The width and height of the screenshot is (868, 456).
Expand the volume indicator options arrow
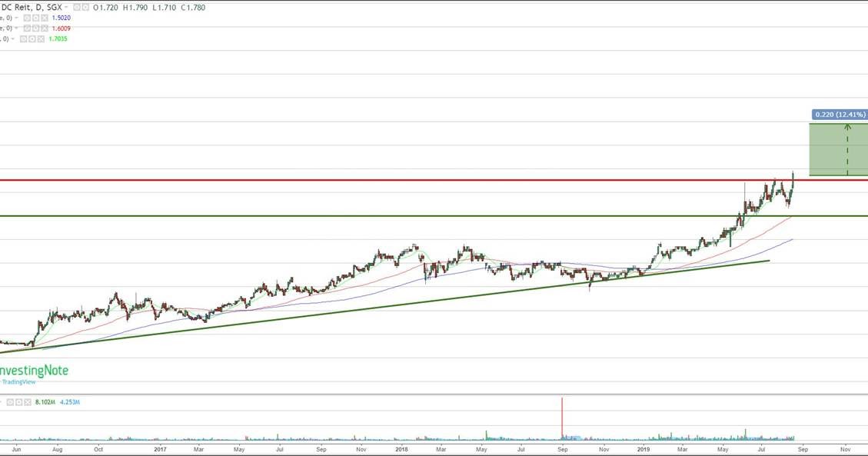pyautogui.click(x=2, y=401)
